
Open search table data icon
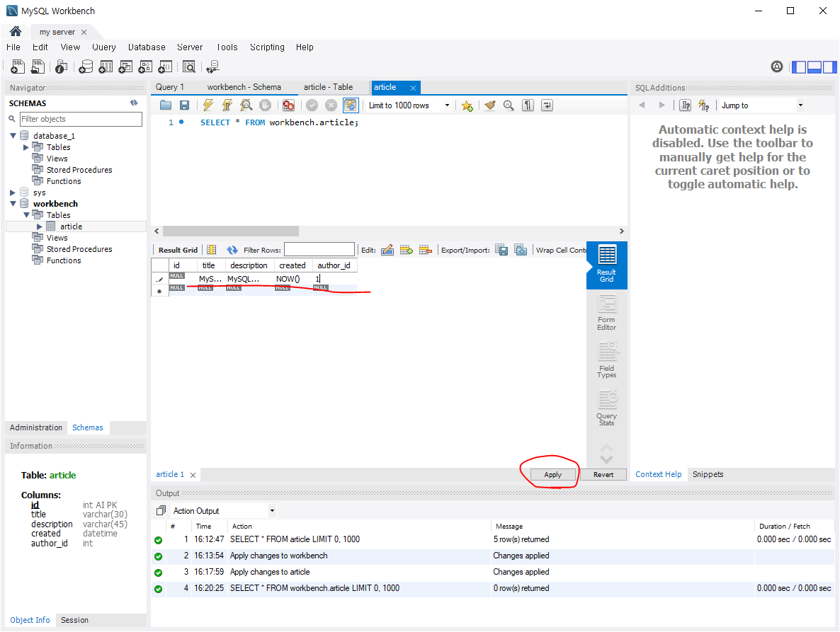tap(189, 67)
